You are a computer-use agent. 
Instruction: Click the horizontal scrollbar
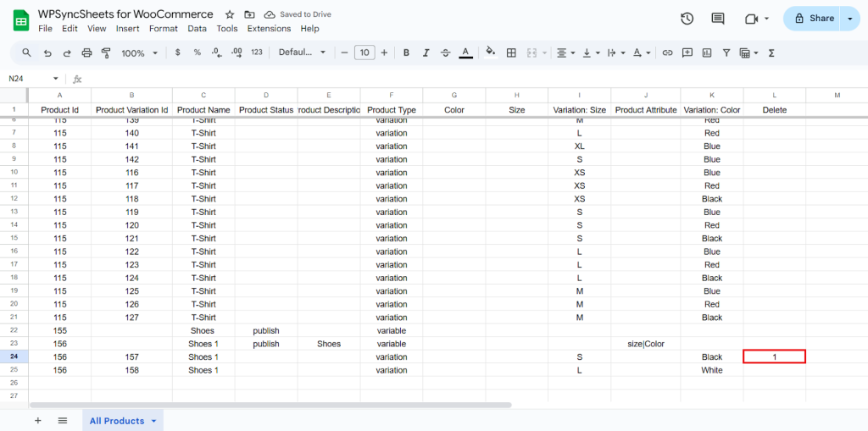(270, 405)
